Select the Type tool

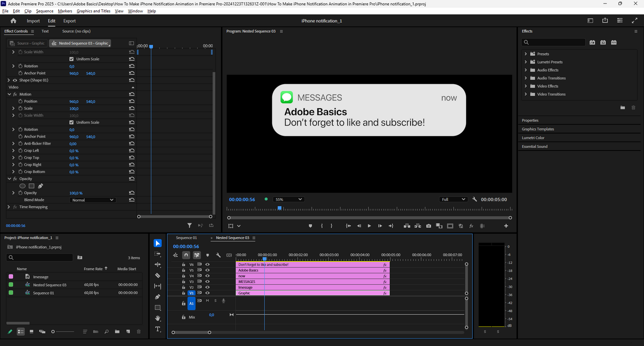point(158,330)
